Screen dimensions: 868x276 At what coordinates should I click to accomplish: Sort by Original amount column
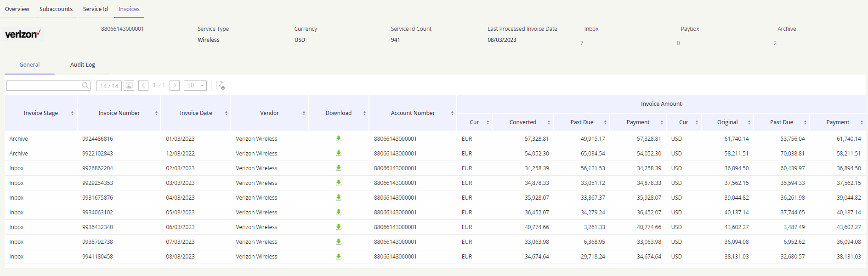(x=749, y=122)
